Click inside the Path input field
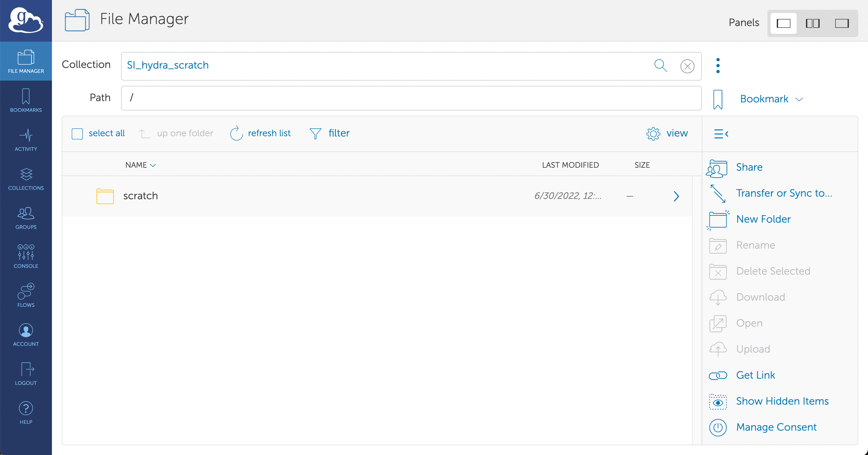This screenshot has width=868, height=455. click(411, 98)
